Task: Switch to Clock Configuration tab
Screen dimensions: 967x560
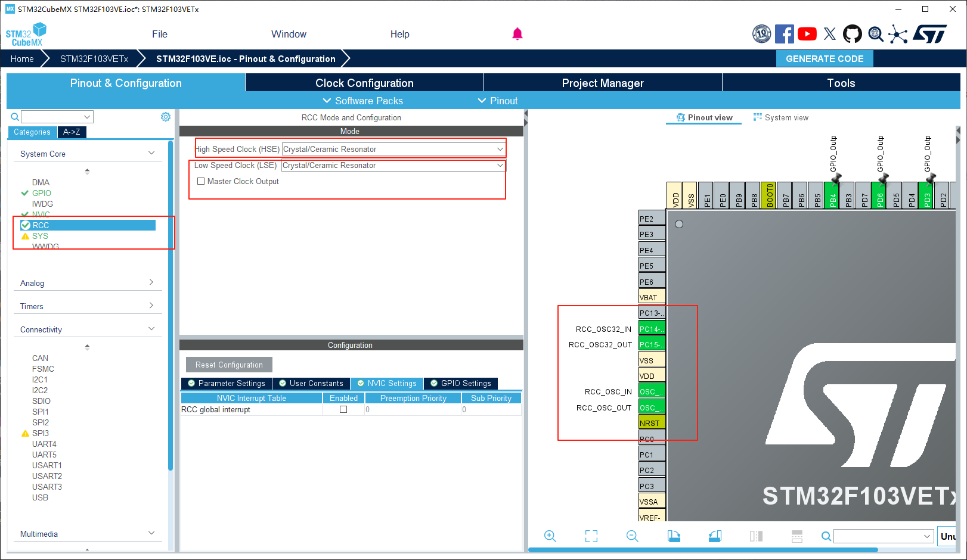Action: [364, 83]
